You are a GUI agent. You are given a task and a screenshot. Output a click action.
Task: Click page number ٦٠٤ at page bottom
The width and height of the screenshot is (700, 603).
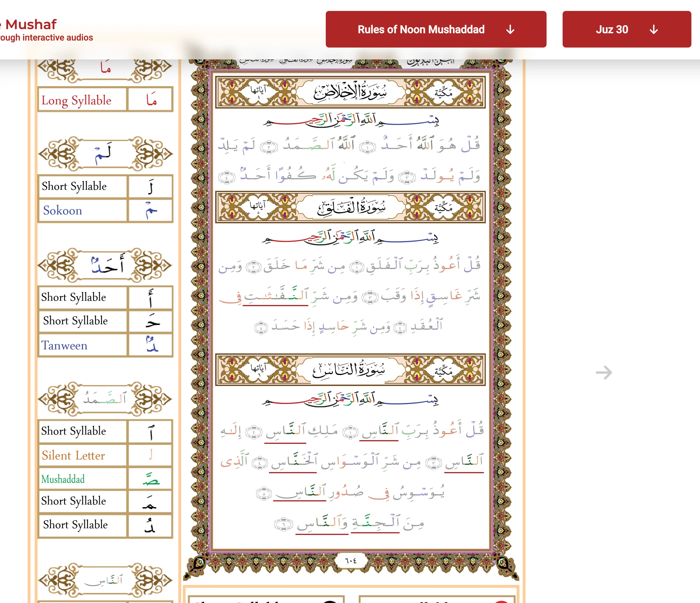(351, 561)
